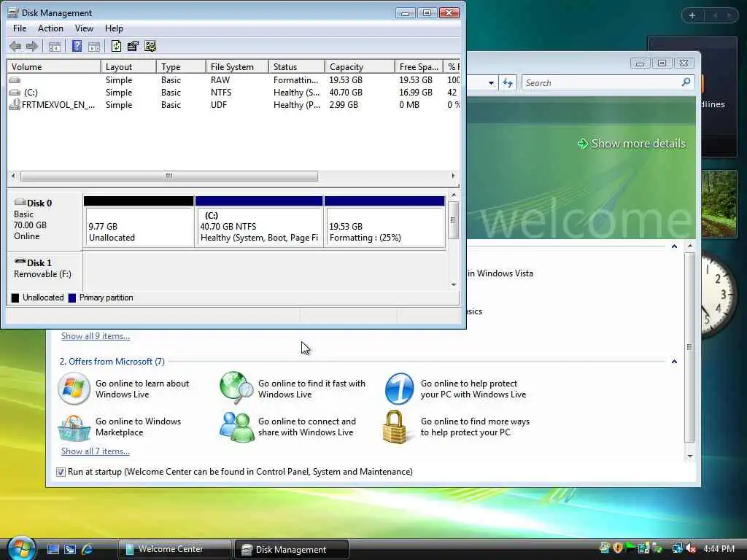Image resolution: width=747 pixels, height=560 pixels.
Task: Sort by the Capacity column header
Action: [360, 66]
